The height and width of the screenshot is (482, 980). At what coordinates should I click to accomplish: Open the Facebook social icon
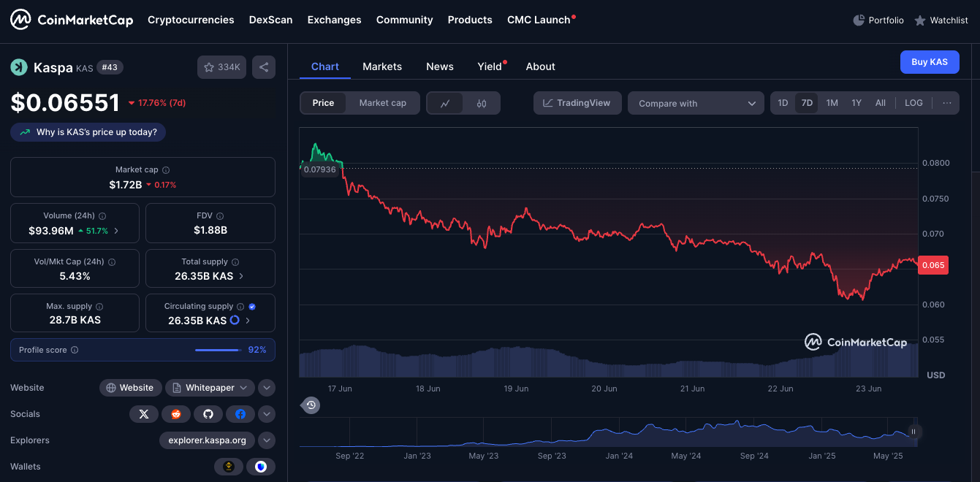coord(240,414)
